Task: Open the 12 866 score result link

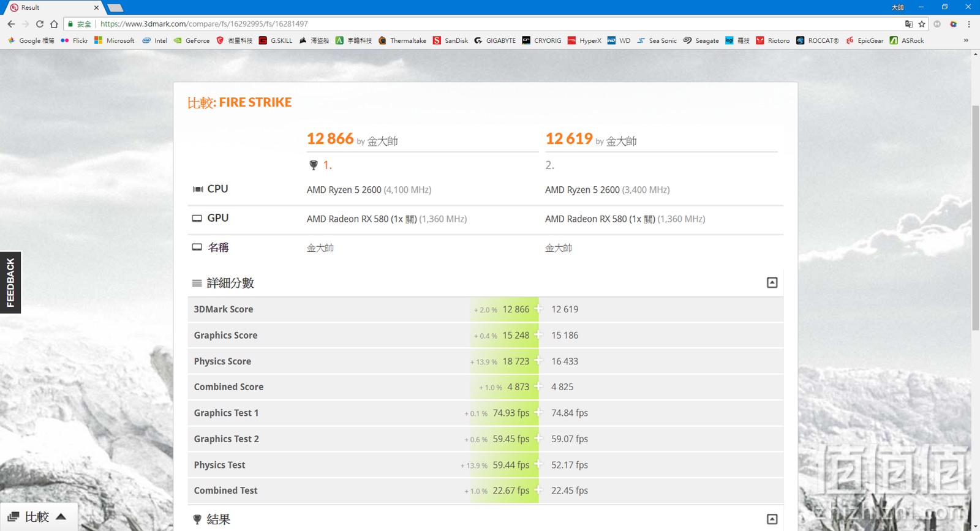Action: tap(330, 139)
